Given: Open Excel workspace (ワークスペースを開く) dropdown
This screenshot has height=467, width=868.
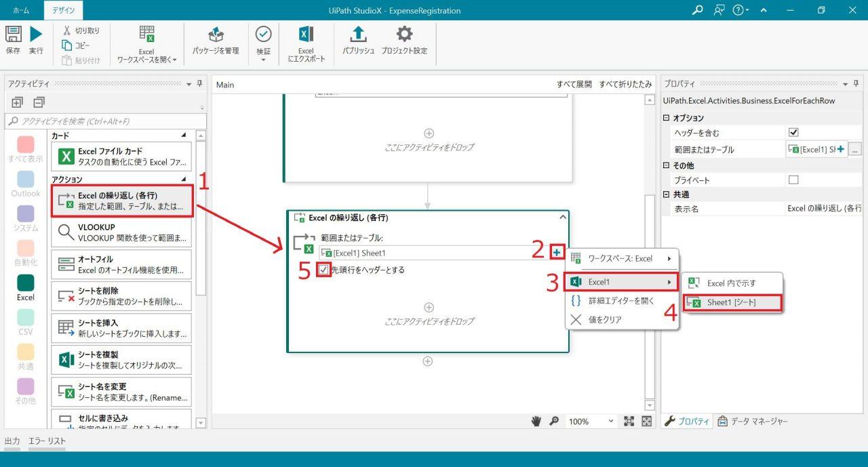Looking at the screenshot, I should [146, 45].
